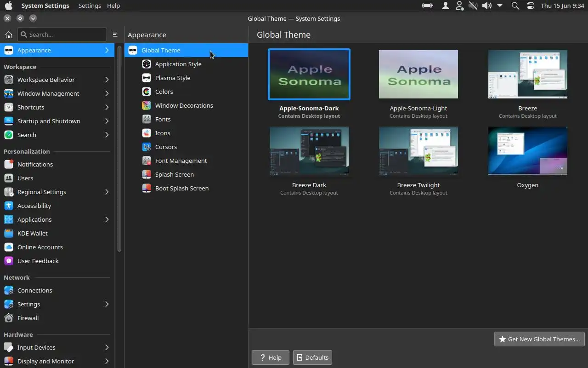The image size is (588, 368).
Task: Click the Firewall icon
Action: pyautogui.click(x=8, y=318)
